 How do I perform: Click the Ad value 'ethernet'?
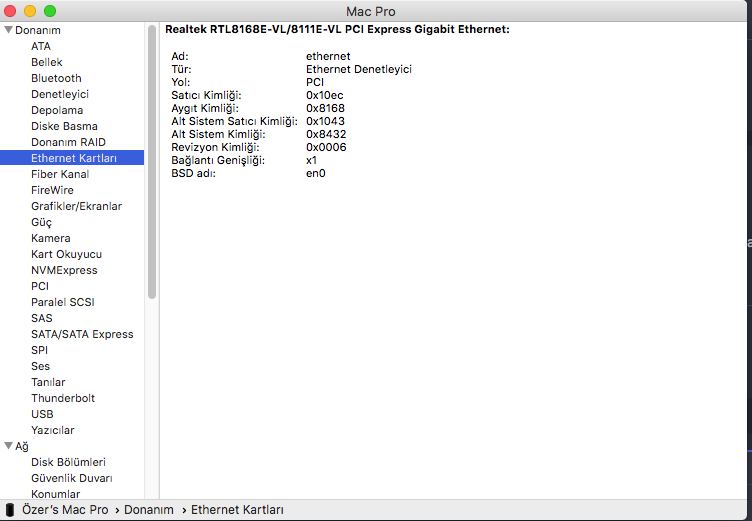pos(328,56)
